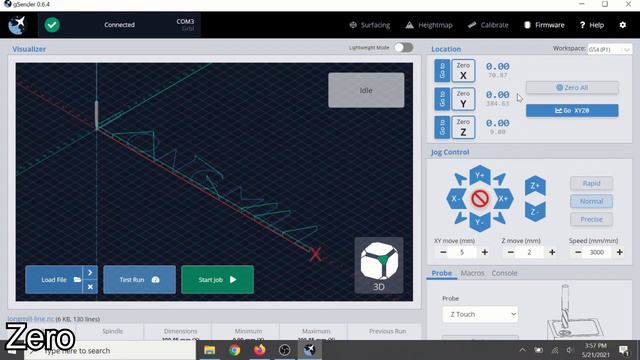Go to Y zero
The height and width of the screenshot is (360, 640).
click(x=442, y=99)
